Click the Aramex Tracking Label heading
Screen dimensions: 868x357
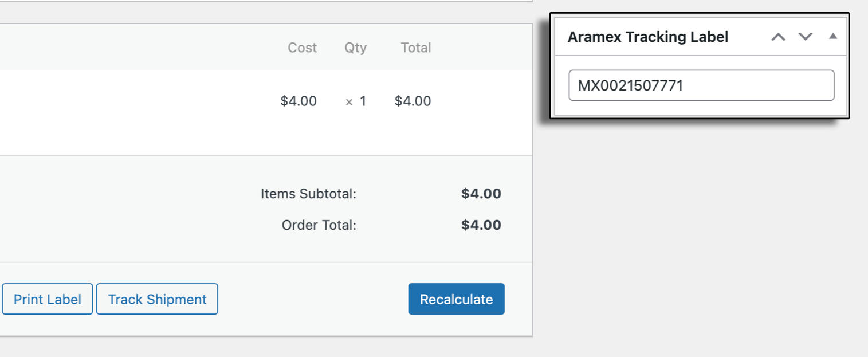tap(647, 37)
